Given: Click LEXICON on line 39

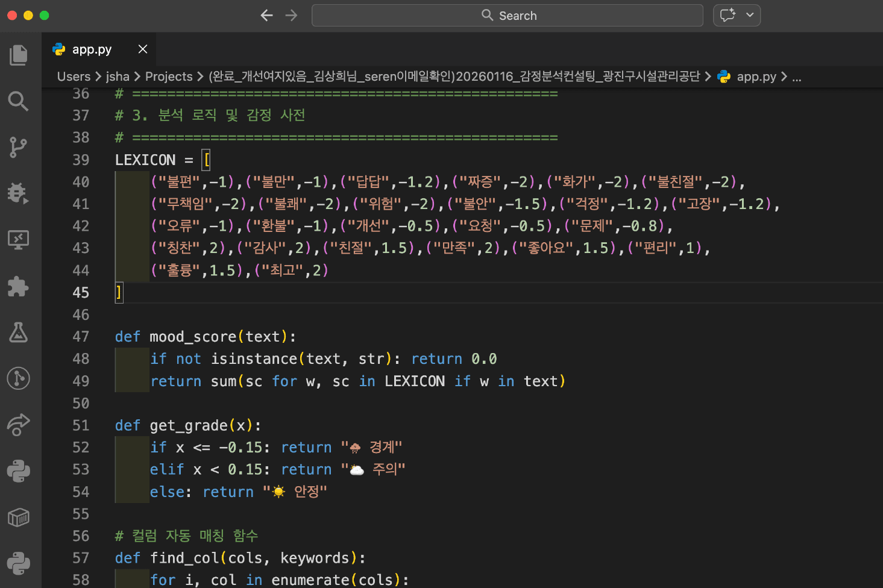Looking at the screenshot, I should click(145, 160).
